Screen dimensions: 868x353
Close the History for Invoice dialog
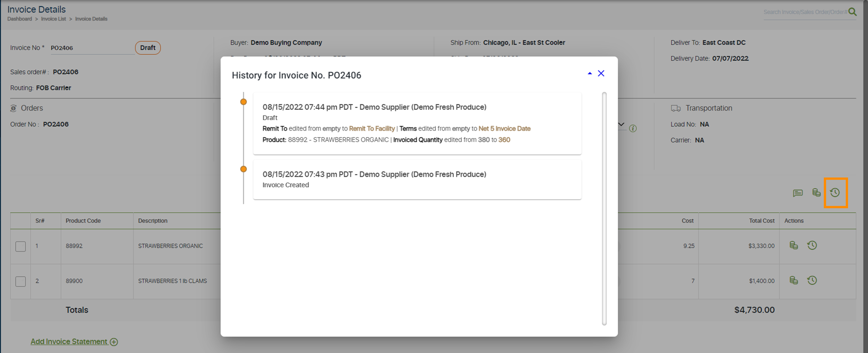tap(601, 73)
